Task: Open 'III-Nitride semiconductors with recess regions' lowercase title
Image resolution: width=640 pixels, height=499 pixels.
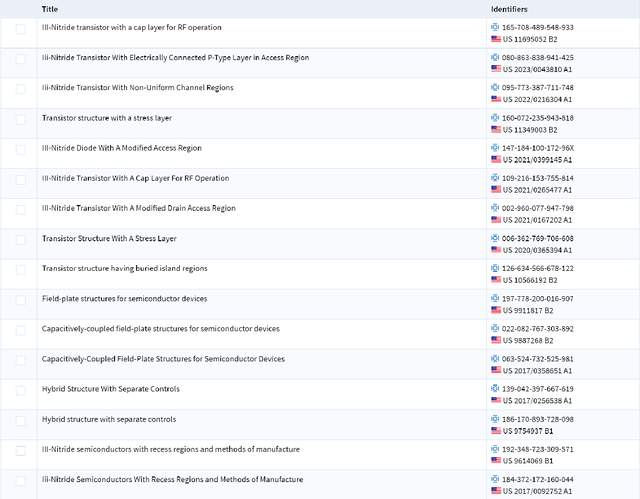Action: (171, 449)
